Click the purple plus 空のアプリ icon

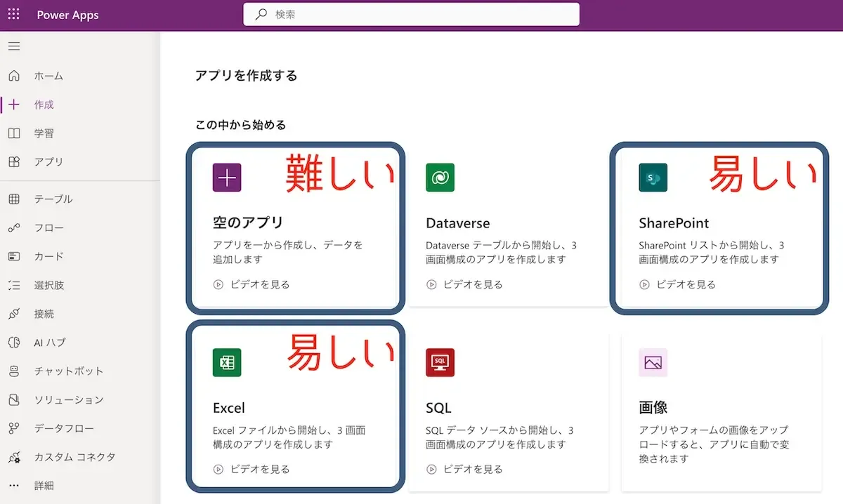227,178
